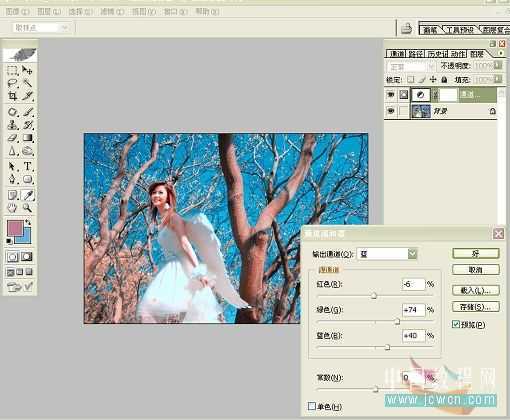Select the Hand tool
Image resolution: width=510 pixels, height=420 pixels.
coord(12,208)
